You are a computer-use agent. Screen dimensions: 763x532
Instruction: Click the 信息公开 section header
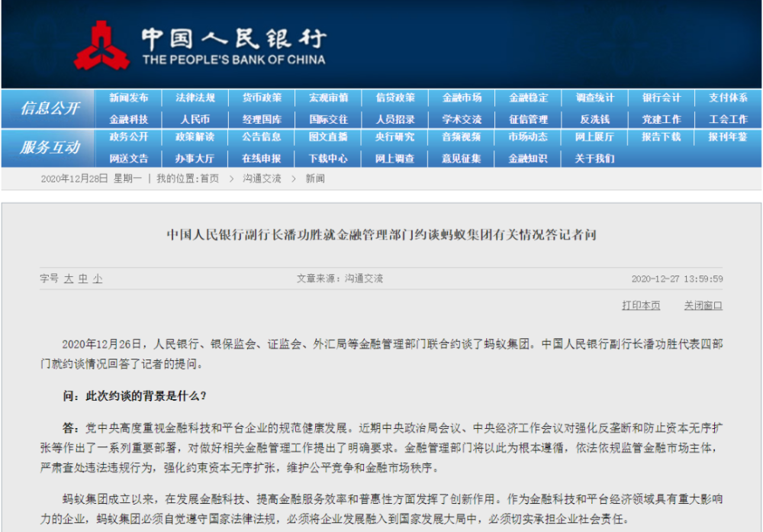tap(50, 108)
